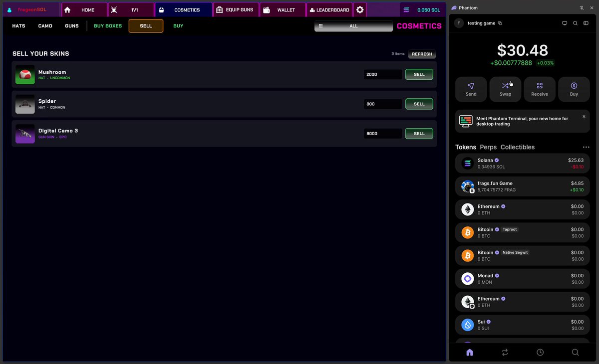599x364 pixels.
Task: Dismiss the Phantom Terminal banner
Action: click(x=584, y=117)
